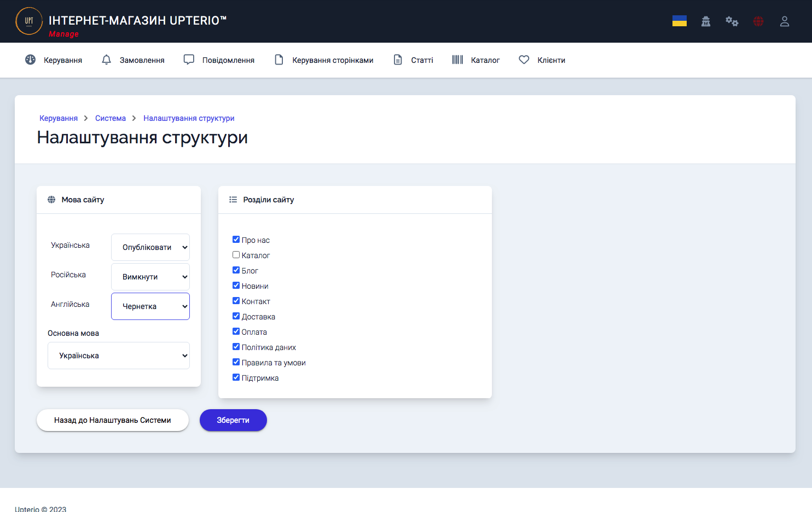Click the barcode icon beside Каталог

coord(457,60)
